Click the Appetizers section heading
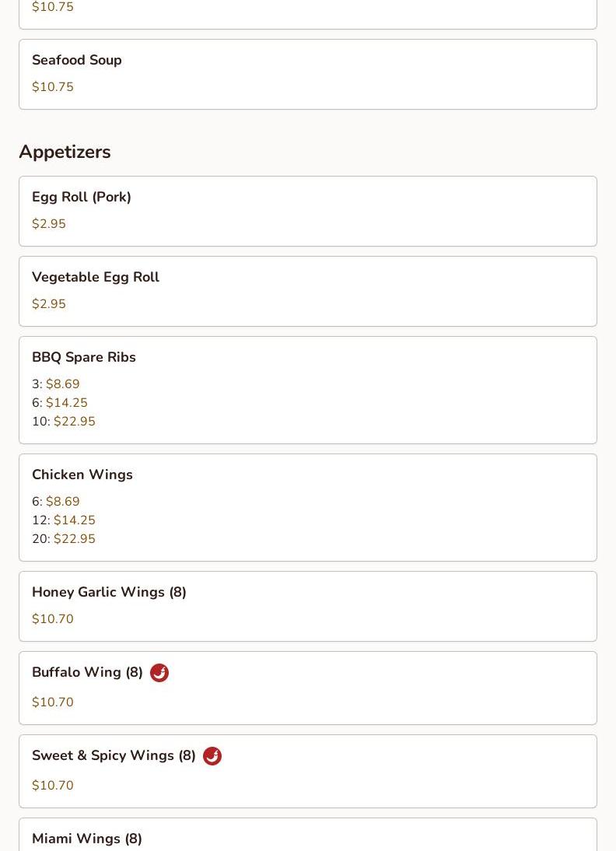This screenshot has height=851, width=616. 65,152
